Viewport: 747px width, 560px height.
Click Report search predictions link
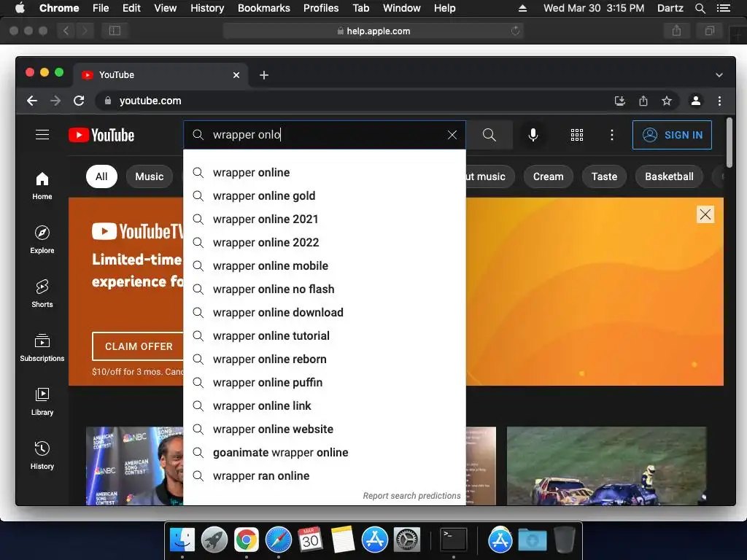[411, 496]
